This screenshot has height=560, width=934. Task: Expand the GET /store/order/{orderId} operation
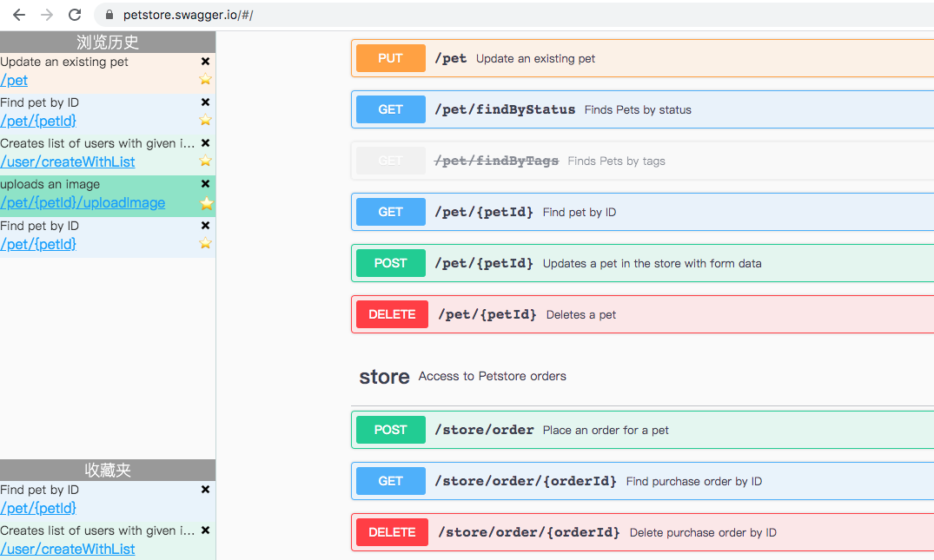[608, 480]
